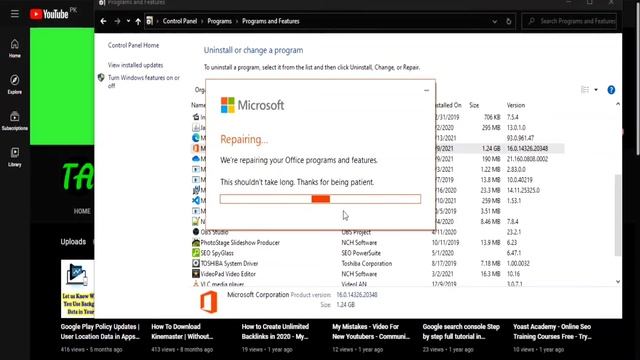This screenshot has height=360, width=640.
Task: Click SEO PowerSuite publisher cell
Action: [x=361, y=253]
